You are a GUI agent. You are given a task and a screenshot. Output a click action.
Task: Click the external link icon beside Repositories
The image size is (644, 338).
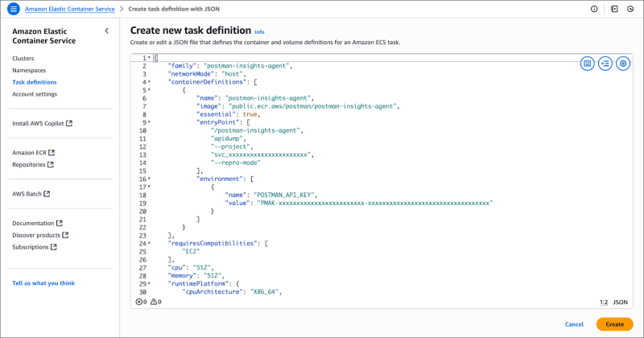tap(50, 164)
